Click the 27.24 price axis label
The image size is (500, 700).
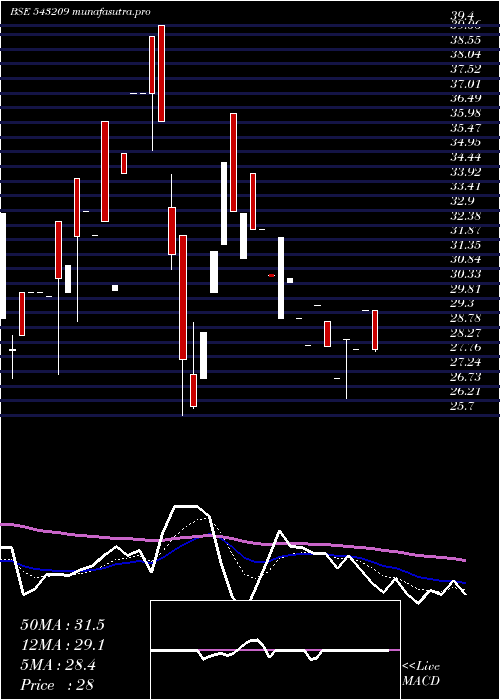pos(465,362)
